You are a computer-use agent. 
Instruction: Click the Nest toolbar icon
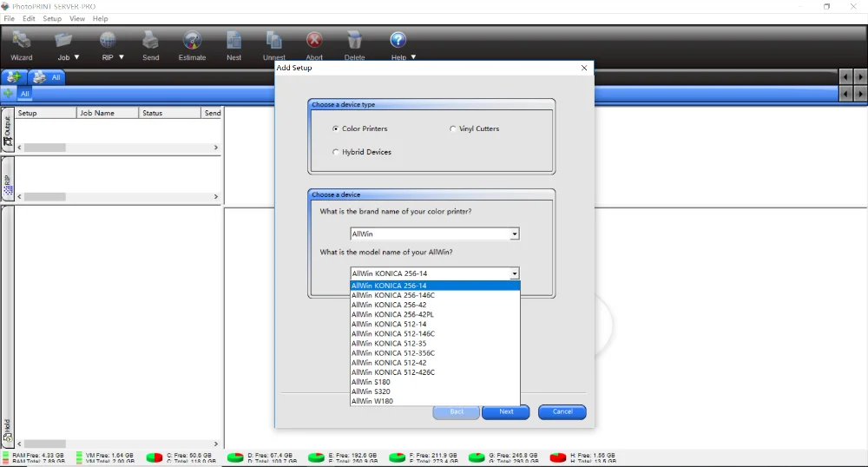[x=233, y=41]
